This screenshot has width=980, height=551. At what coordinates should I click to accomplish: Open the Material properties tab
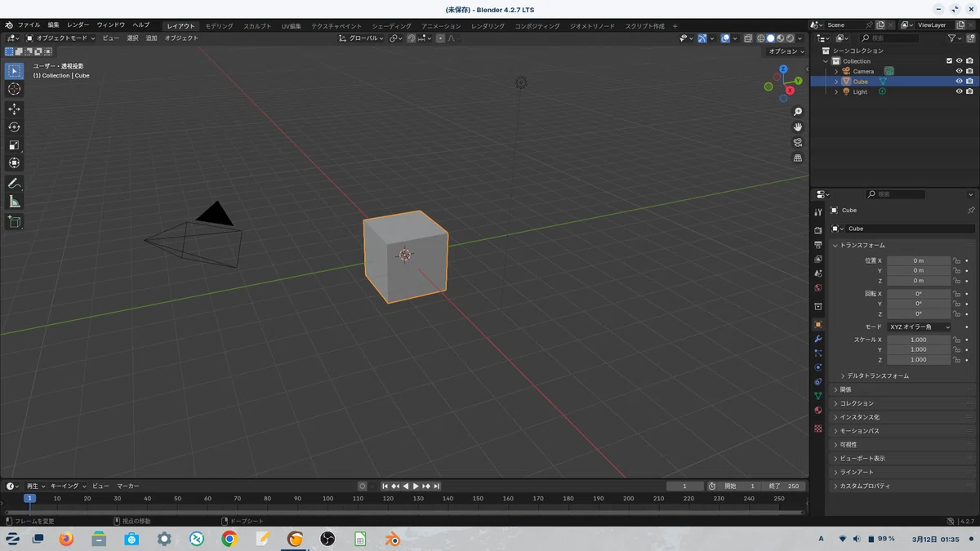pyautogui.click(x=818, y=410)
